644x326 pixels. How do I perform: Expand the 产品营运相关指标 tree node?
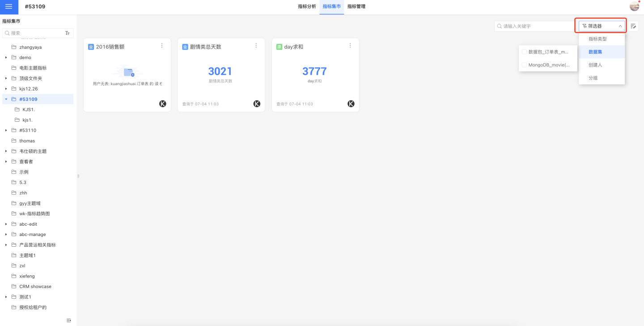[x=6, y=245]
